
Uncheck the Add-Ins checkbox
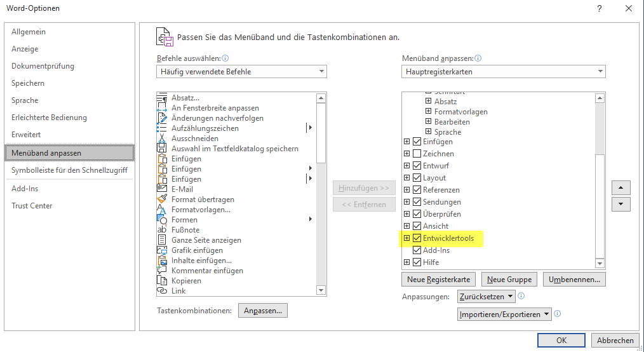(x=417, y=250)
